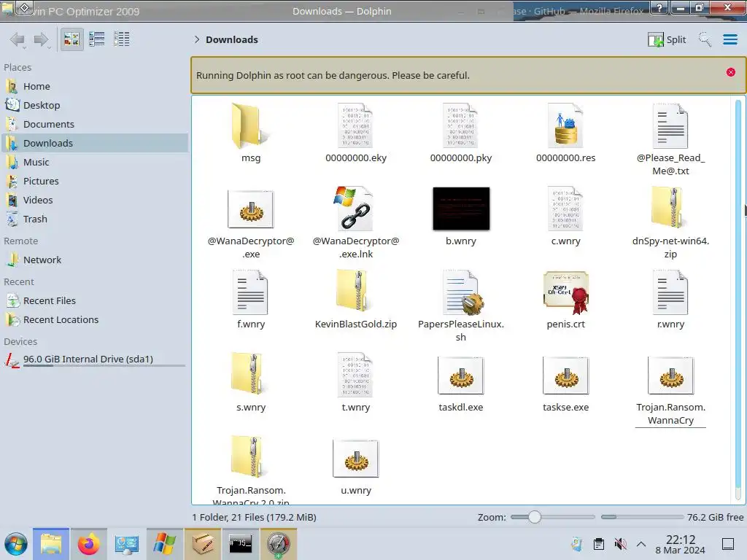
Task: Open the hamburger menu
Action: tap(729, 39)
